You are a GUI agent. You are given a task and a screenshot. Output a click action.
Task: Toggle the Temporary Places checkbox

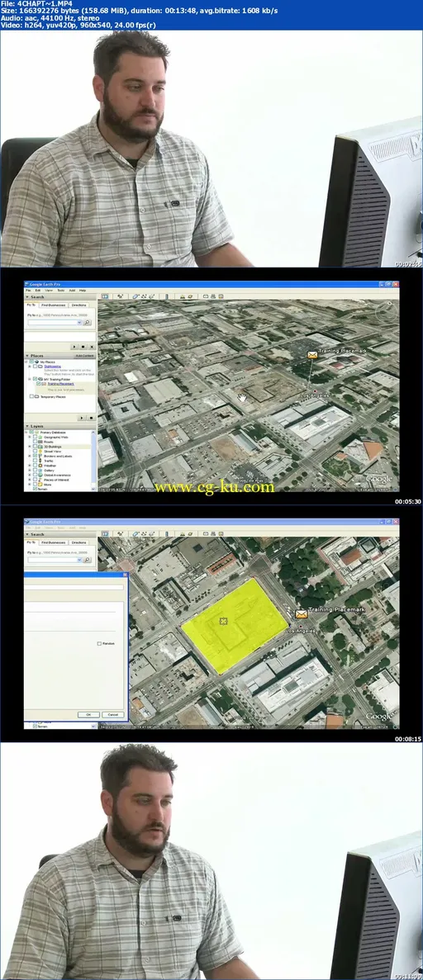coord(31,397)
